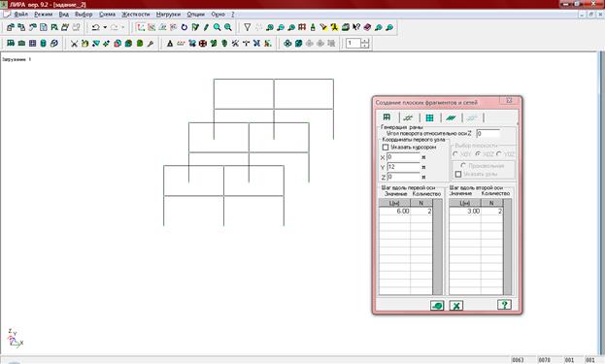Click the green cylinder icon in second toolbar
This screenshot has height=364, width=605.
coord(43,43)
